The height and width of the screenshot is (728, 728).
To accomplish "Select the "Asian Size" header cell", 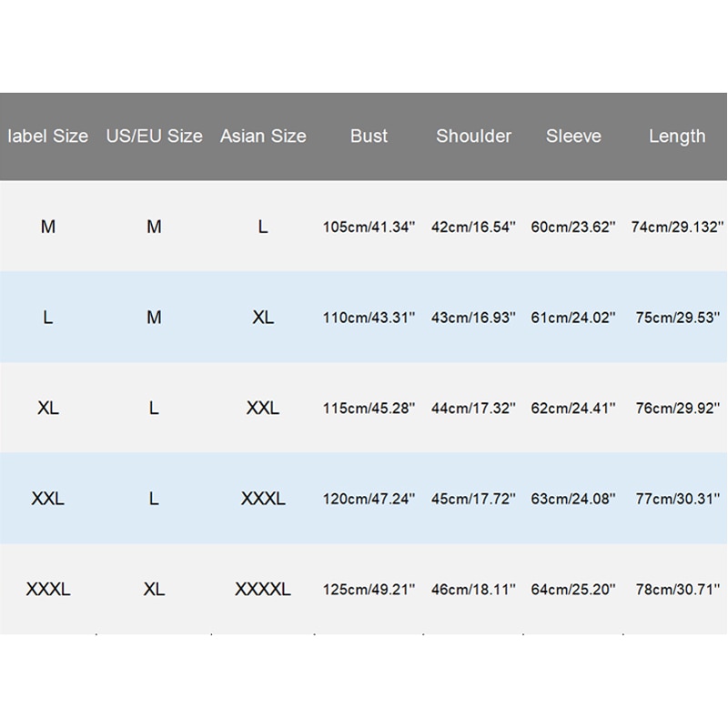I will [x=263, y=136].
